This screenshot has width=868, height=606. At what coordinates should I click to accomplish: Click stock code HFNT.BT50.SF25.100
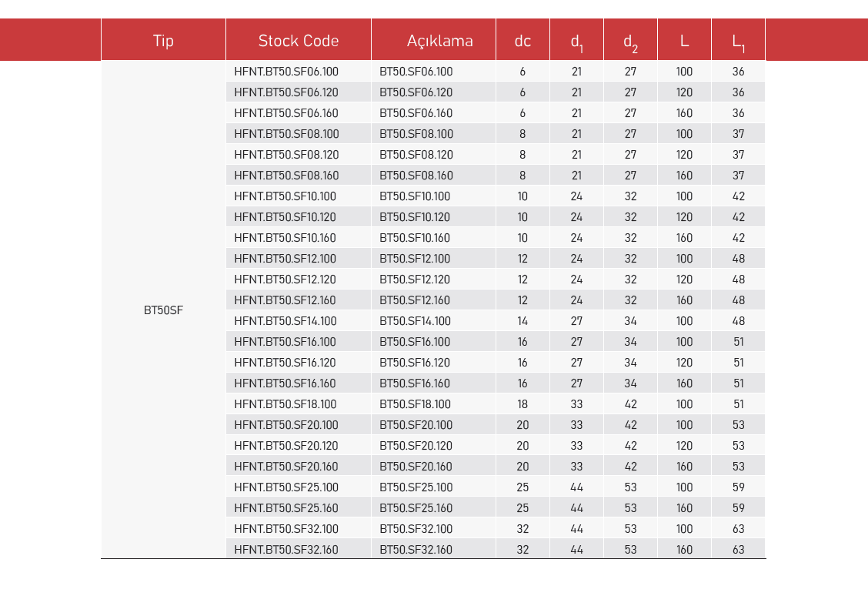point(286,487)
